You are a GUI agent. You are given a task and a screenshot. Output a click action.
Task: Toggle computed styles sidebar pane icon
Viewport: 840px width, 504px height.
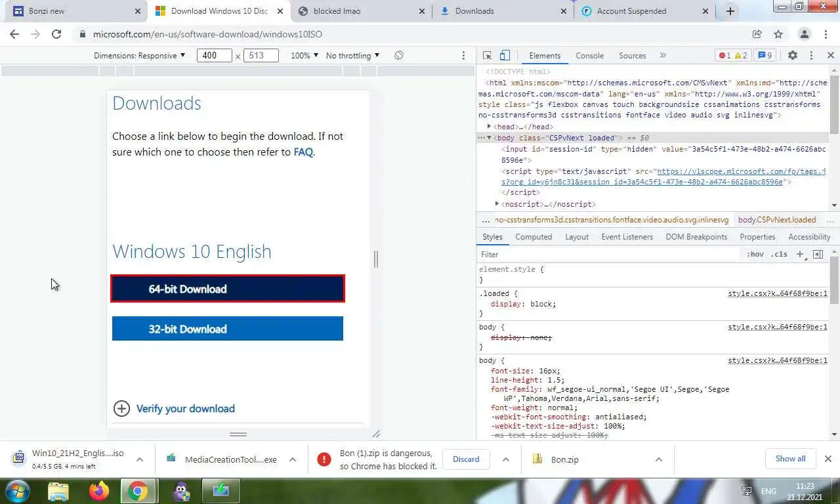point(818,254)
